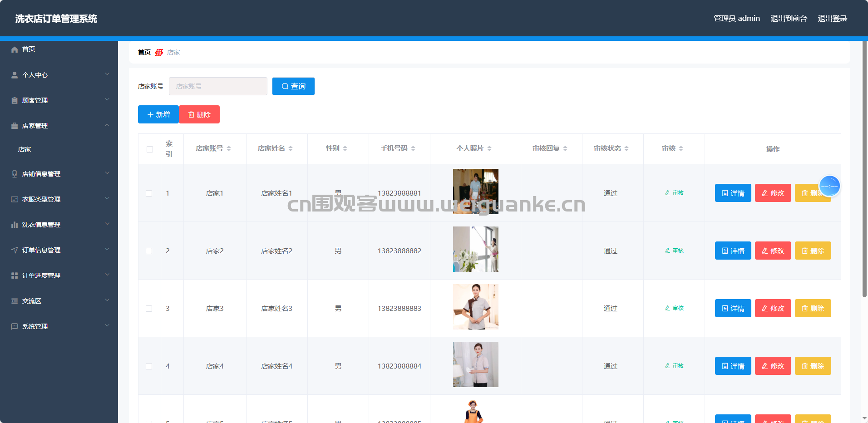Image resolution: width=868 pixels, height=423 pixels.
Task: Click the 审核 edit icon for 店家4
Action: 667,366
